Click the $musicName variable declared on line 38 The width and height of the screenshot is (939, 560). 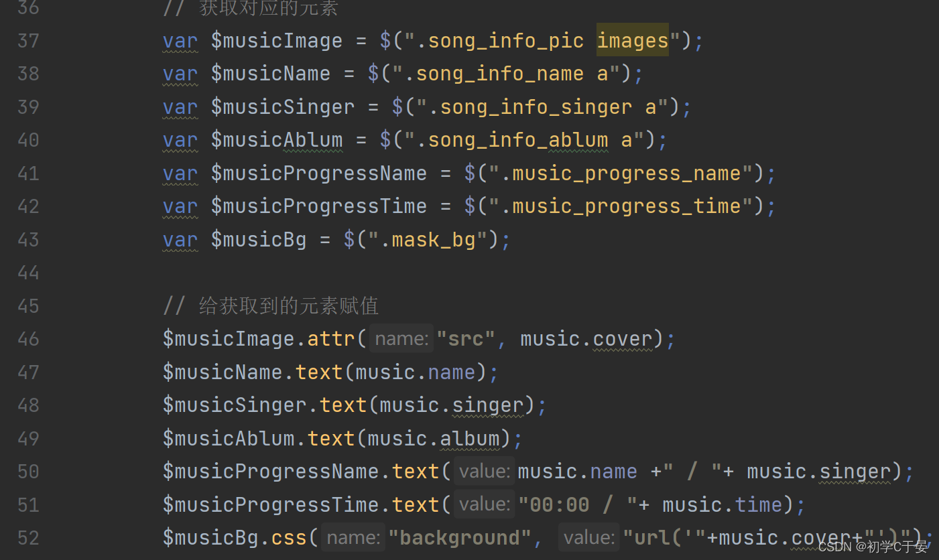pyautogui.click(x=271, y=74)
